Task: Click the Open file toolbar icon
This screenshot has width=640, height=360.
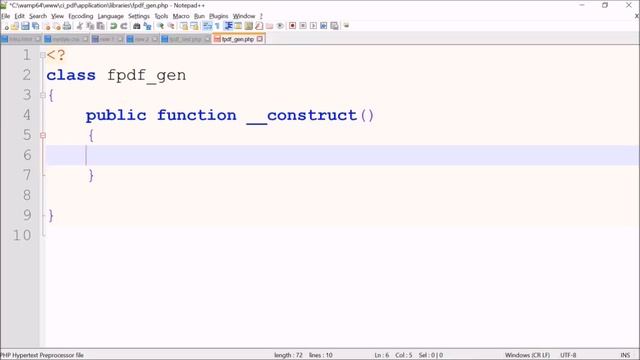Action: (x=15, y=26)
